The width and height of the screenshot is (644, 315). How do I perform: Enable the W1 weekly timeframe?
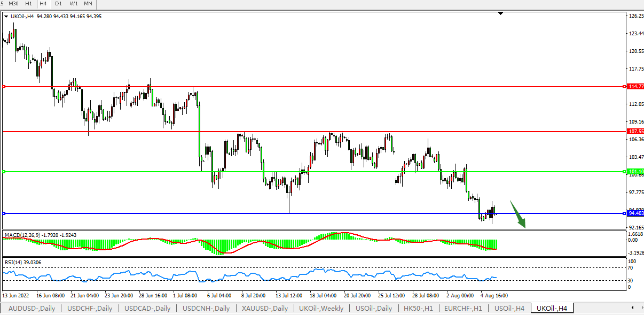coord(74,4)
